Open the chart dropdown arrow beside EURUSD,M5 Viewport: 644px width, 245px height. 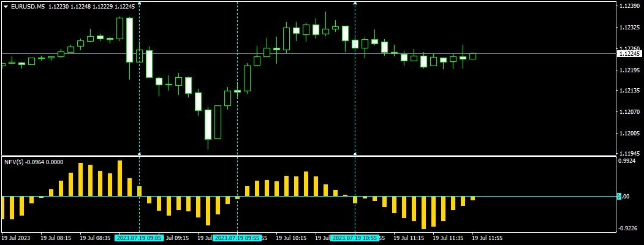[6, 6]
